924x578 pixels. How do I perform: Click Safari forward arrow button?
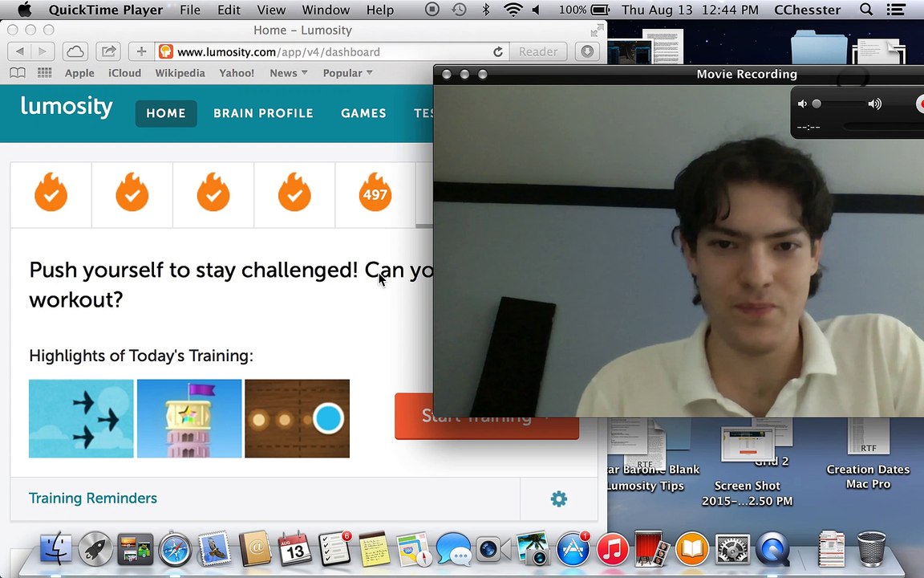43,52
